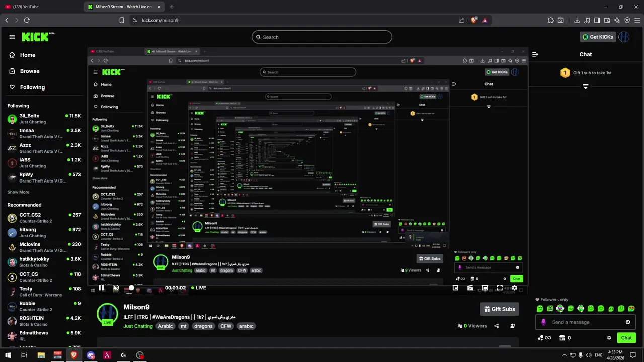Adjust the volume slider knob
The image size is (644, 362).
click(x=131, y=288)
